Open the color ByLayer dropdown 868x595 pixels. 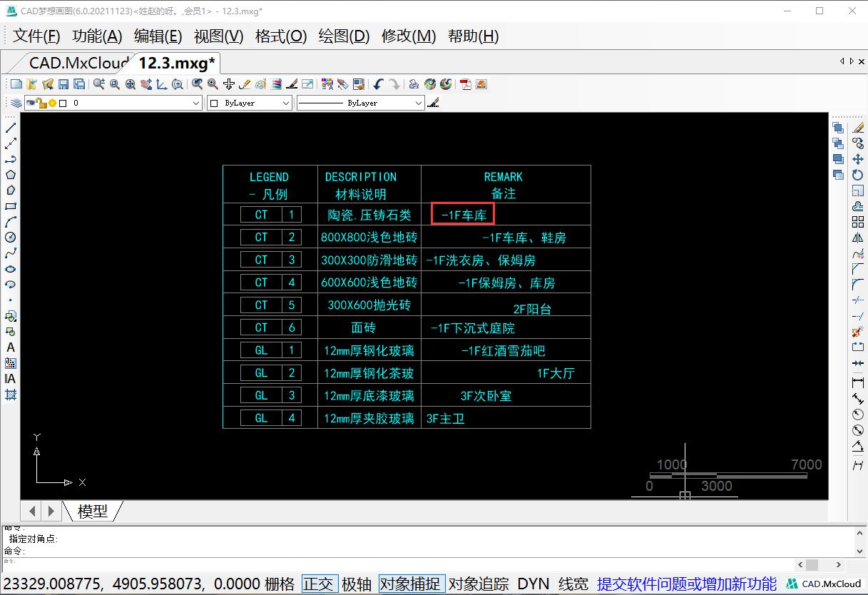[285, 103]
